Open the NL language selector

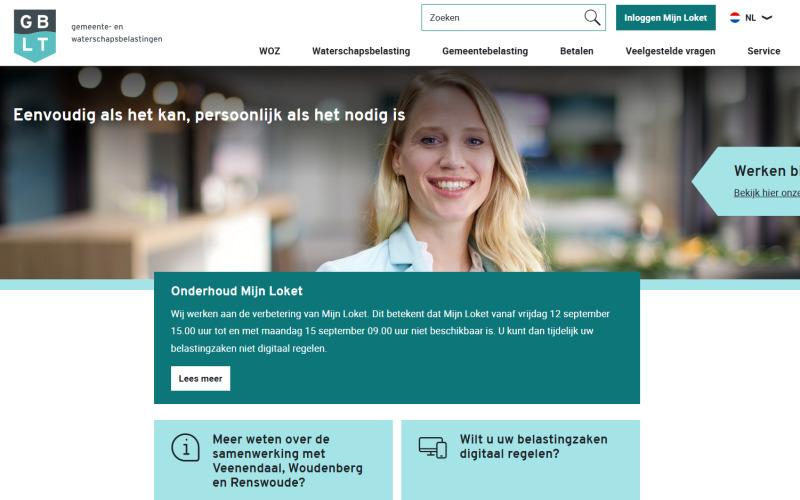click(751, 18)
